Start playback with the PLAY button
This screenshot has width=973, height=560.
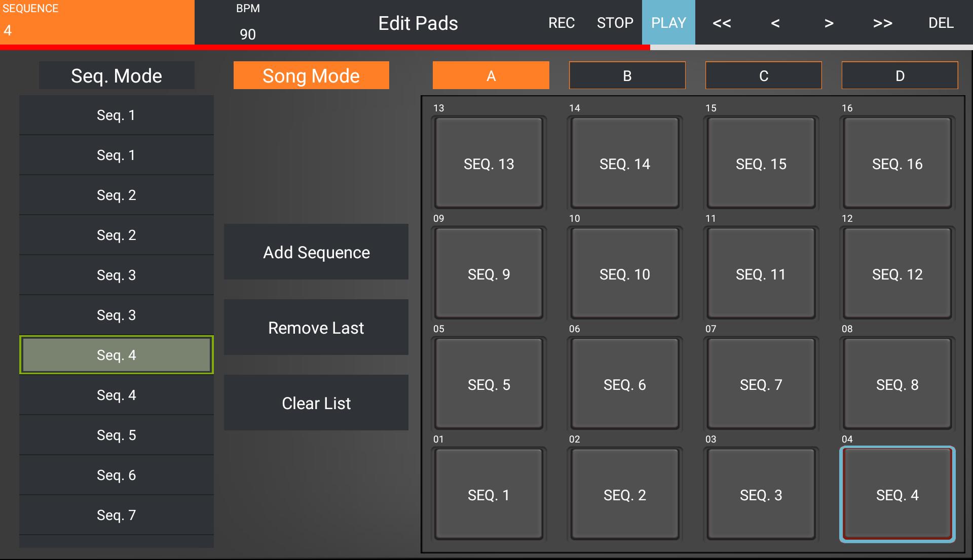coord(668,23)
